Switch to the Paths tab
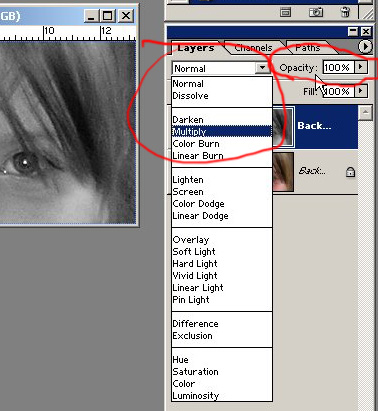 point(308,48)
